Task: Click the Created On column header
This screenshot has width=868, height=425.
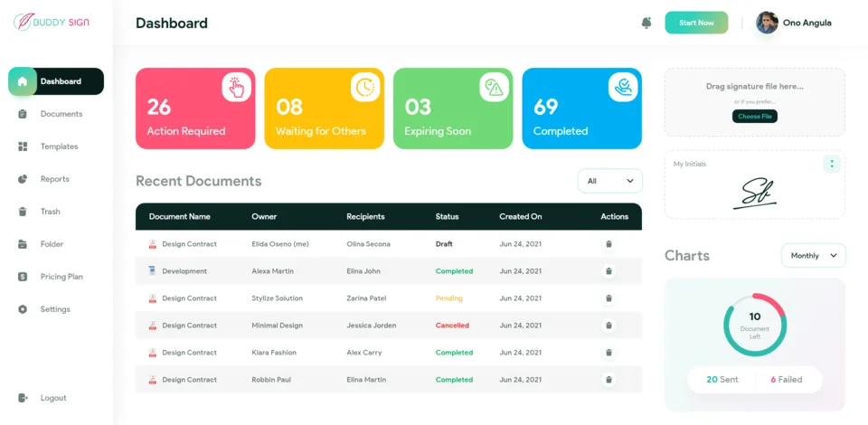Action: click(x=521, y=216)
